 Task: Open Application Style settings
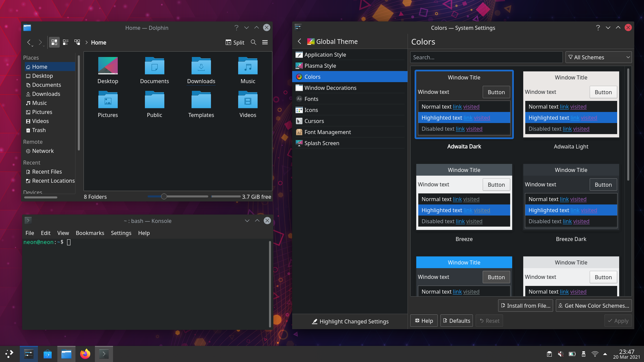point(350,55)
